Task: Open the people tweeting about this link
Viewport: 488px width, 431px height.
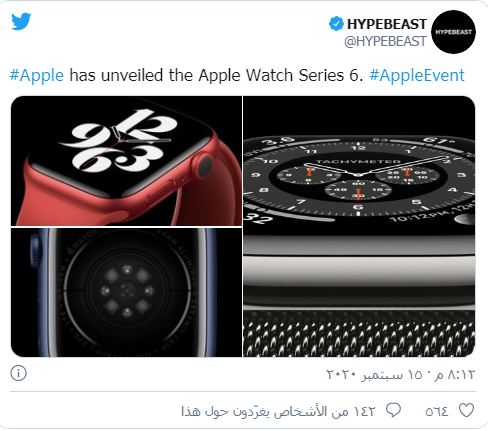Action: click(278, 411)
